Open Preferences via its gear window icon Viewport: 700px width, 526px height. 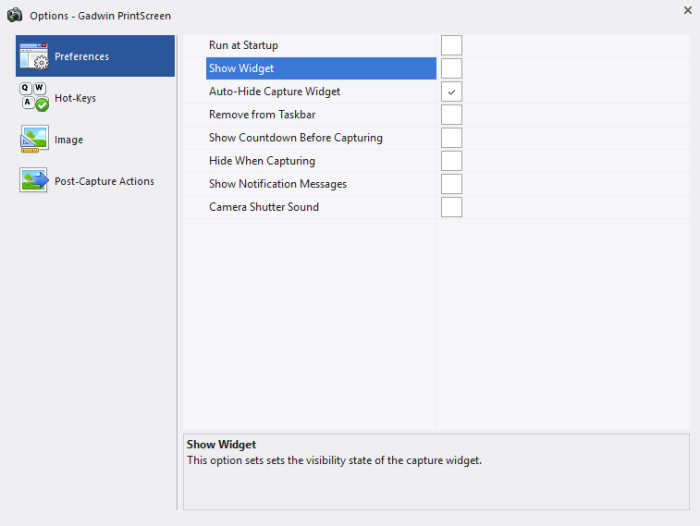pos(34,56)
